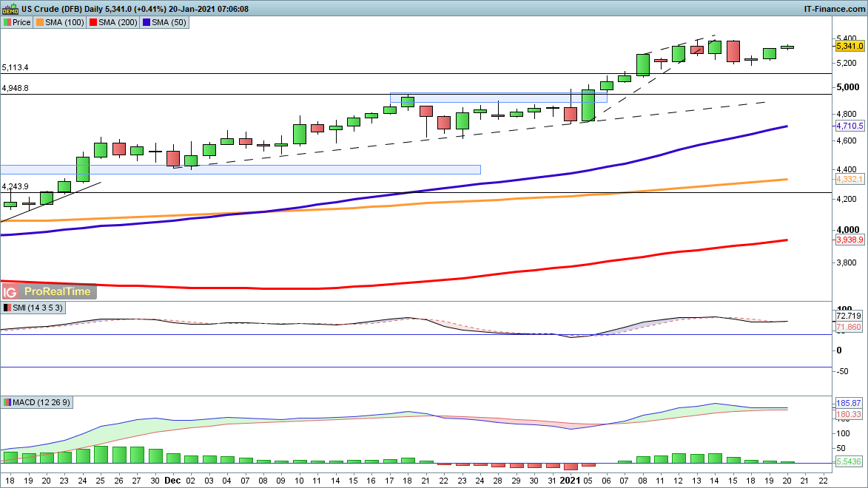Click the 2021 marker on the date axis

[571, 479]
